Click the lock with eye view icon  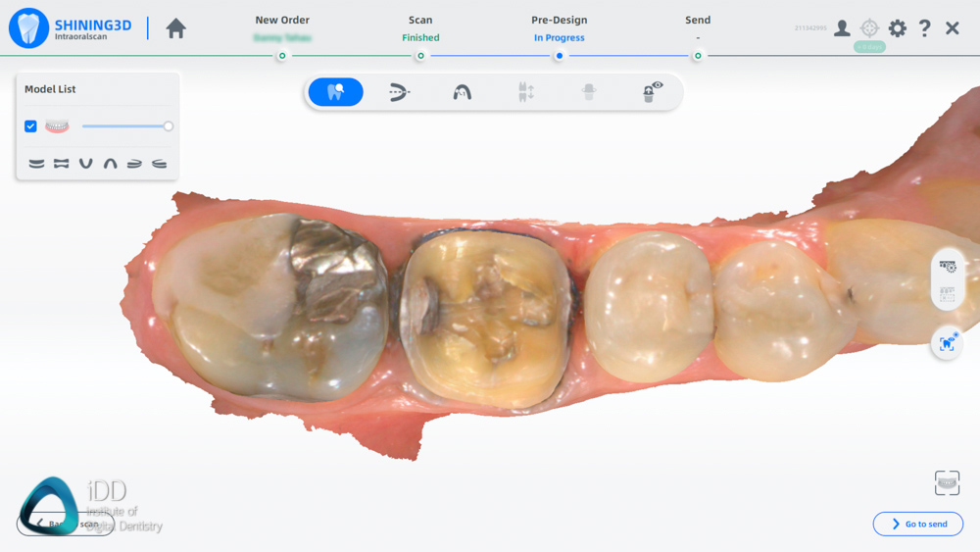(x=652, y=92)
